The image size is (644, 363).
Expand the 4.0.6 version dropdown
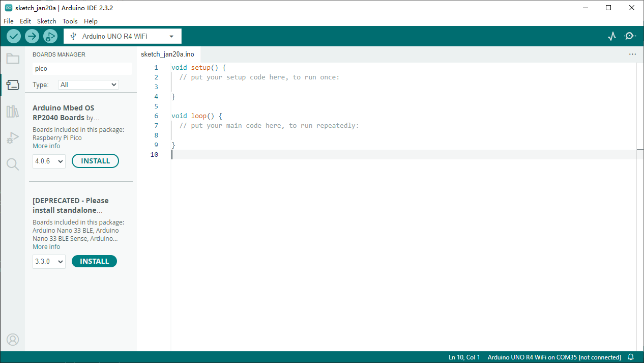click(49, 161)
